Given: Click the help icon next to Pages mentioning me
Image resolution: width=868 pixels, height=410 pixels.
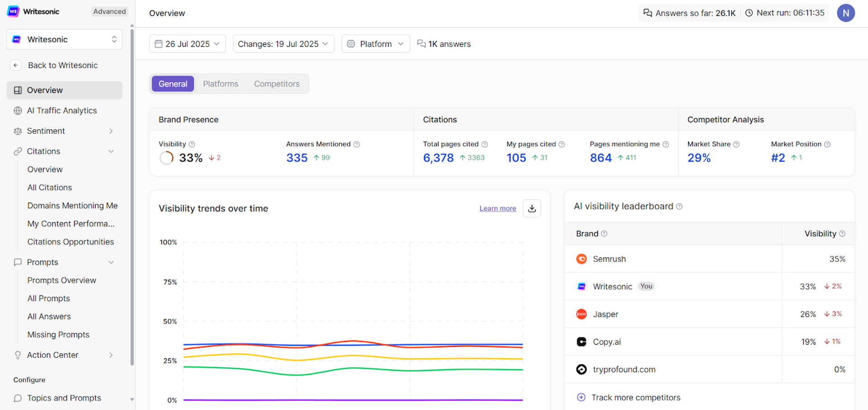Looking at the screenshot, I should pos(665,144).
